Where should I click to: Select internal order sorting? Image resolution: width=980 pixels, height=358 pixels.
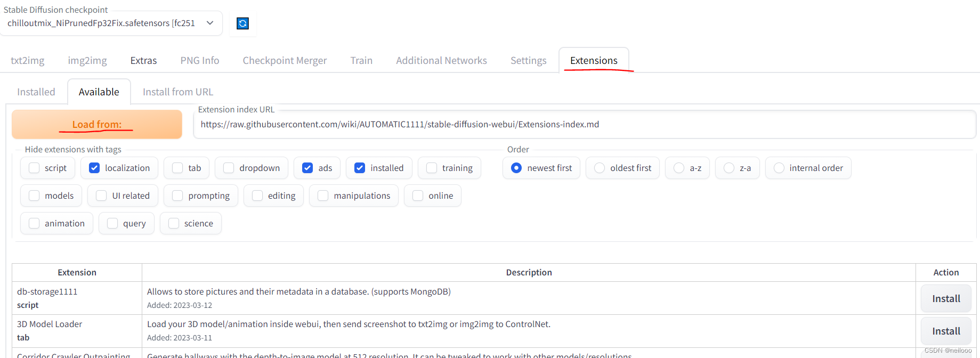tap(779, 168)
